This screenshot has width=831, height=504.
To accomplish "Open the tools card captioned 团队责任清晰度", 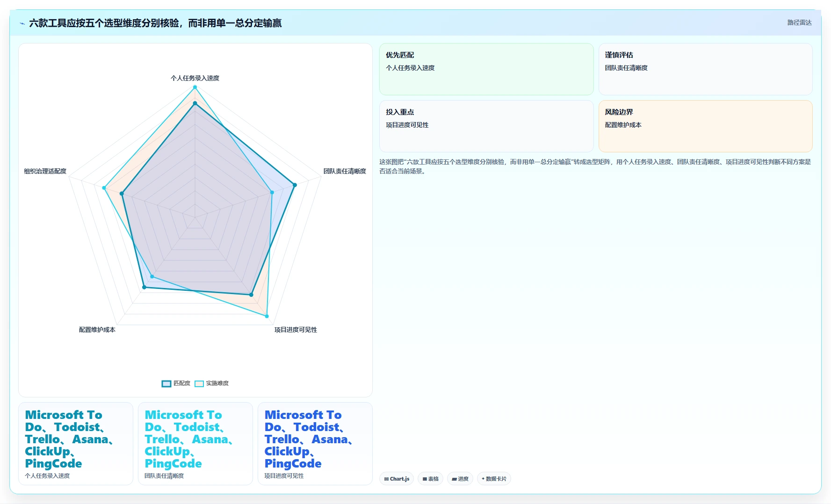I will click(195, 444).
